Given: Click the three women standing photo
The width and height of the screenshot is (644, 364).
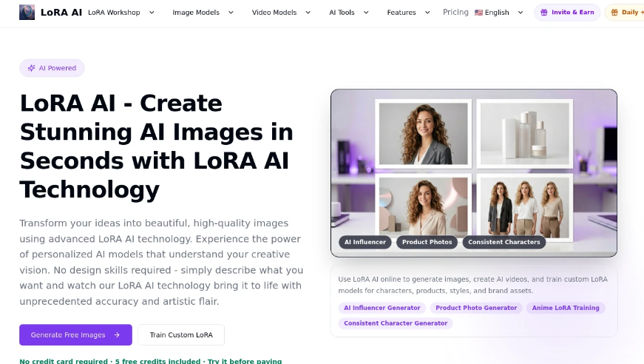Looking at the screenshot, I should click(x=525, y=206).
